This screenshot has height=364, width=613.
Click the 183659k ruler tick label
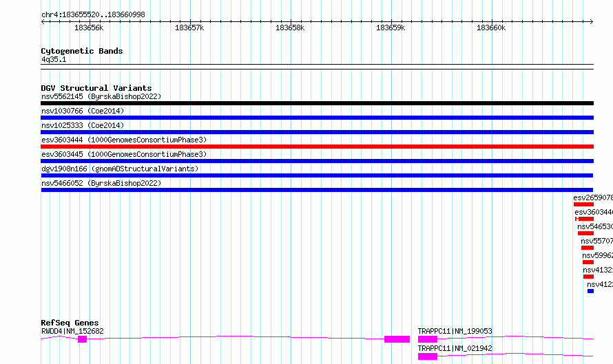click(391, 28)
